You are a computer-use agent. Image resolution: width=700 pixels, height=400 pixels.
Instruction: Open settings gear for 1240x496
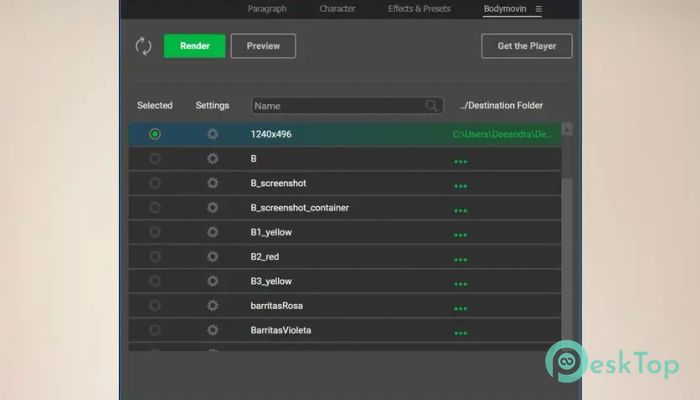pyautogui.click(x=212, y=134)
